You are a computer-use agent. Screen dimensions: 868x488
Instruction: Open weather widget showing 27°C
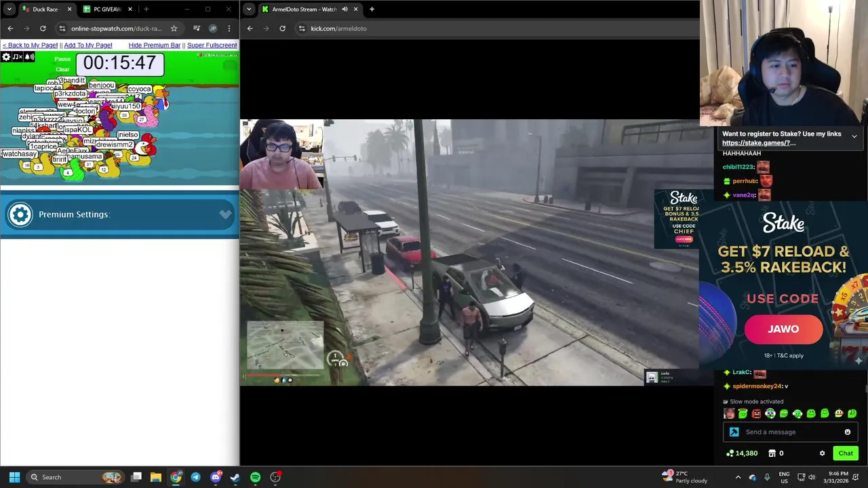pyautogui.click(x=685, y=477)
